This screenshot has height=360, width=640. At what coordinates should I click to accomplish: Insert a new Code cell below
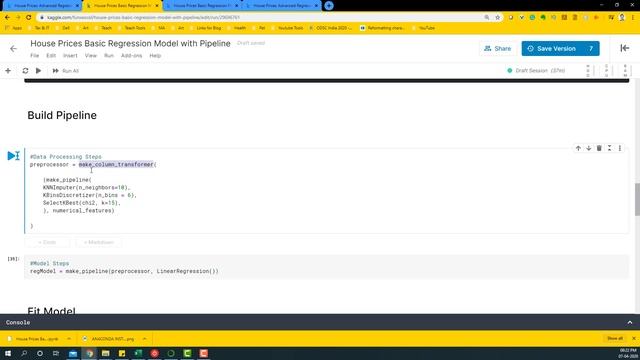coord(47,242)
